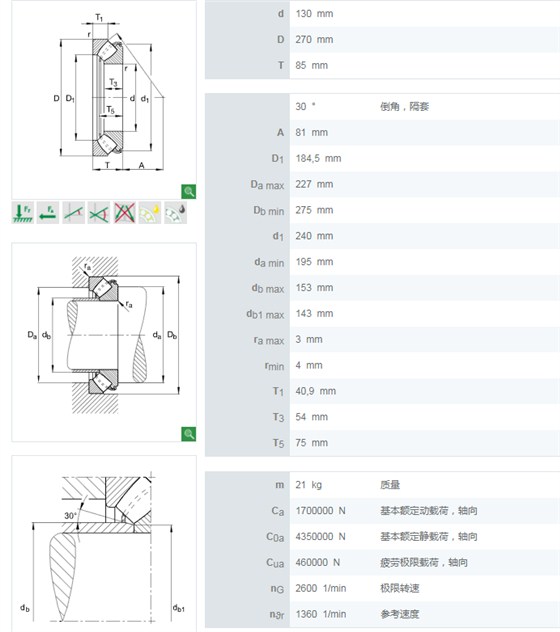Click the 倒角，隔套 description text
The height and width of the screenshot is (632, 560).
coord(404,106)
